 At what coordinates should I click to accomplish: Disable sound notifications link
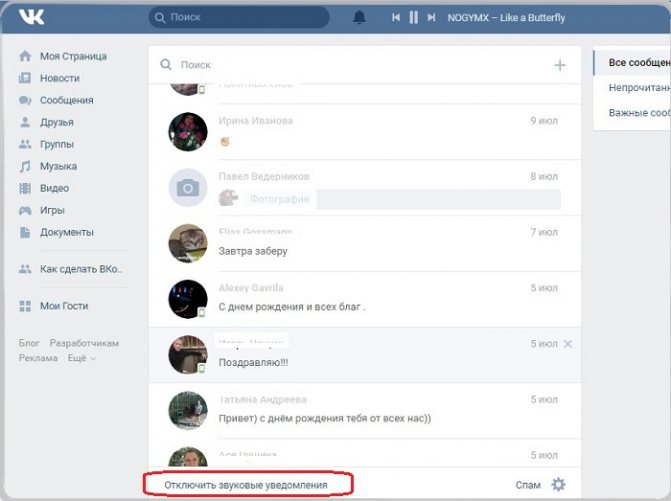246,485
